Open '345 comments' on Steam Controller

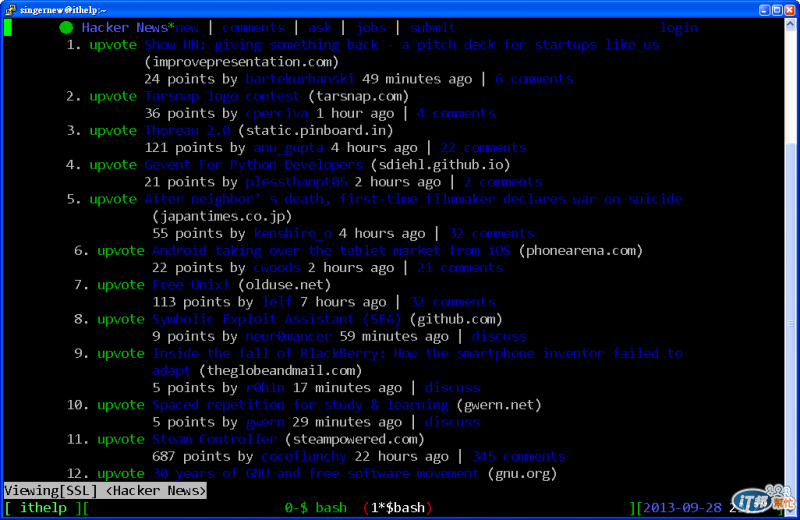pyautogui.click(x=519, y=456)
